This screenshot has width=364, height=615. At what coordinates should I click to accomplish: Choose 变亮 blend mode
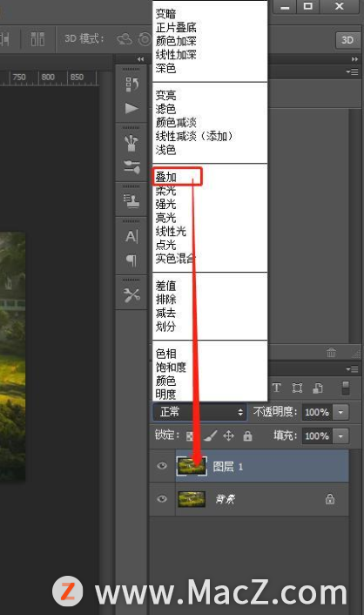click(x=166, y=95)
